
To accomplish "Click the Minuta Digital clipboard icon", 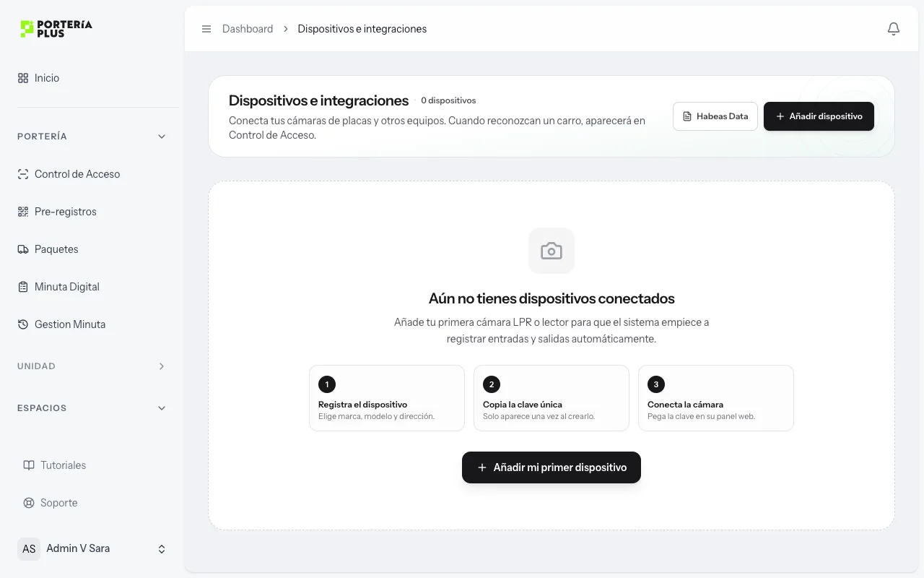I will point(23,287).
